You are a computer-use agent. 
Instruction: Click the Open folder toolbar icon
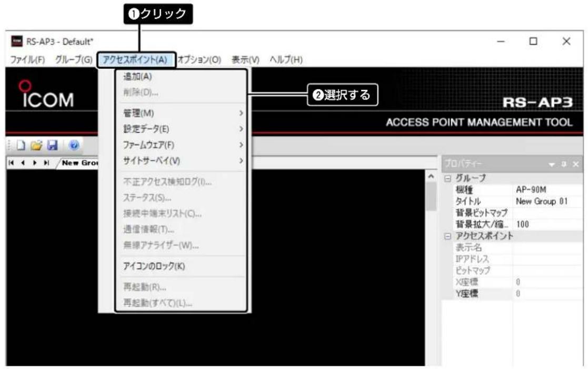click(x=36, y=145)
